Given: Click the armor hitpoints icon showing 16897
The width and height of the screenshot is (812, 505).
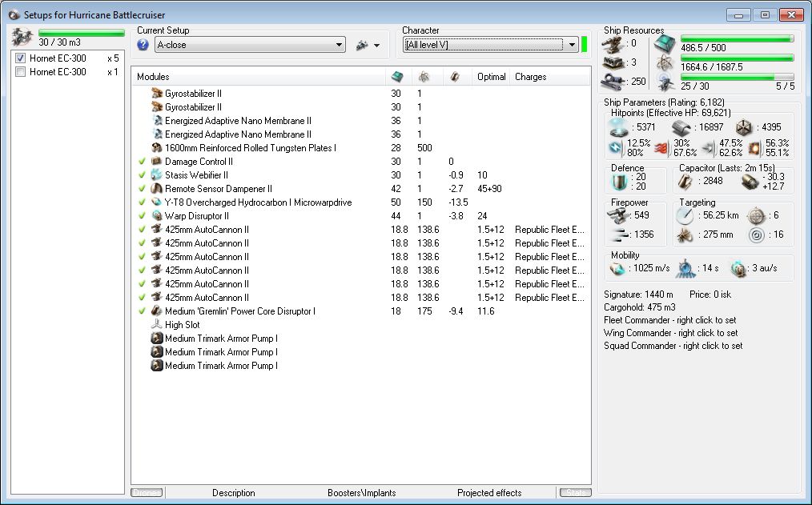Looking at the screenshot, I should [x=681, y=127].
